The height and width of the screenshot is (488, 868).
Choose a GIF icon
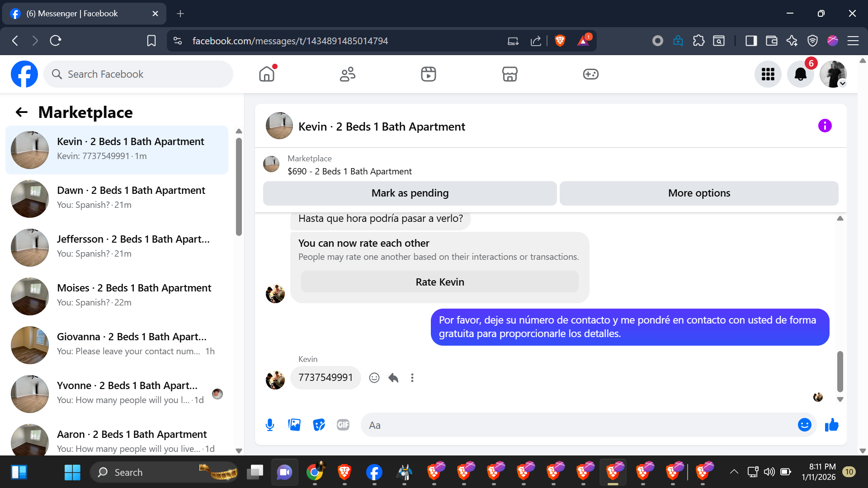343,425
